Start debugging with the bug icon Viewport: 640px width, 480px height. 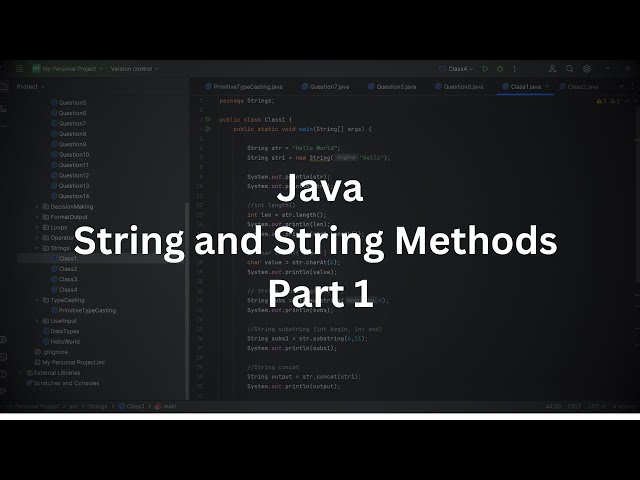(x=500, y=69)
